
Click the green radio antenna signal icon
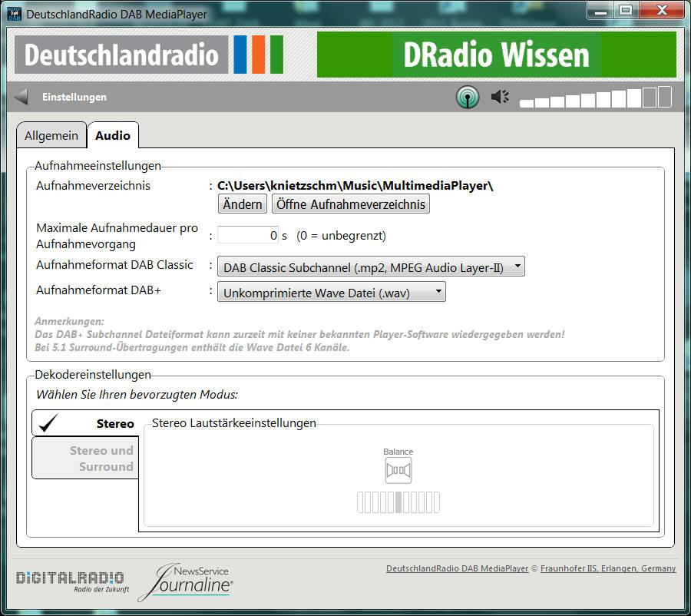click(468, 97)
